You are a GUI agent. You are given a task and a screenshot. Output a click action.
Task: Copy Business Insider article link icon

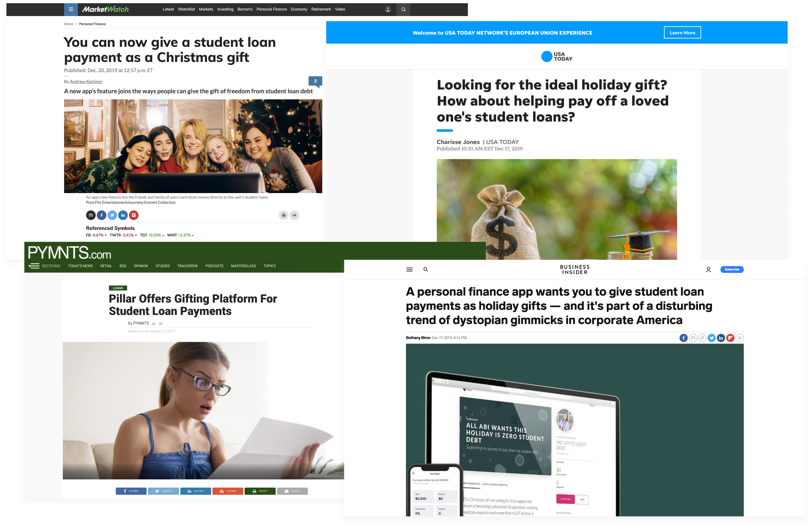coord(702,338)
